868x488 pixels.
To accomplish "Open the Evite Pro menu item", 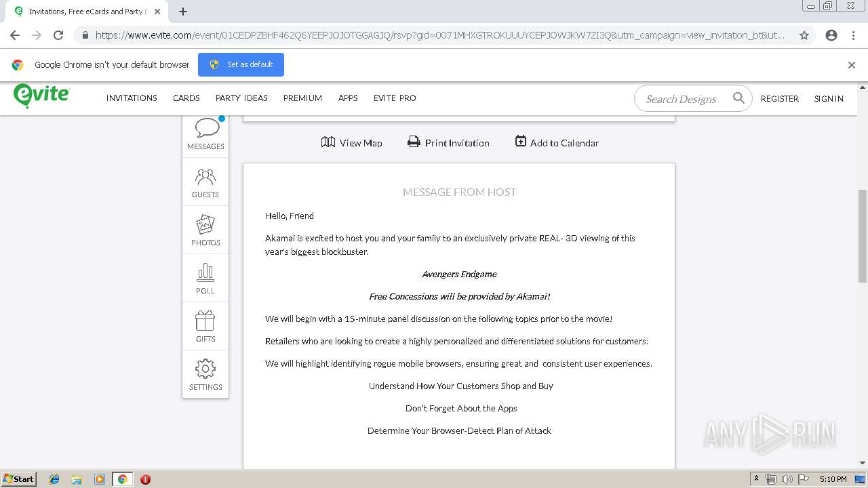I will pyautogui.click(x=395, y=98).
